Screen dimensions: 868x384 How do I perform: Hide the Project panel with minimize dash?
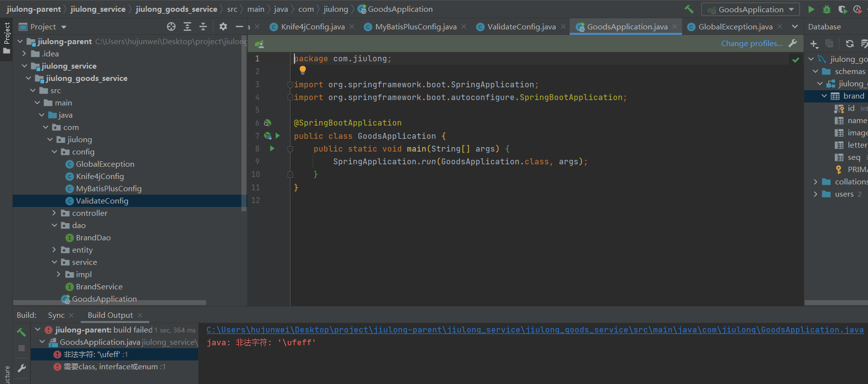[239, 26]
